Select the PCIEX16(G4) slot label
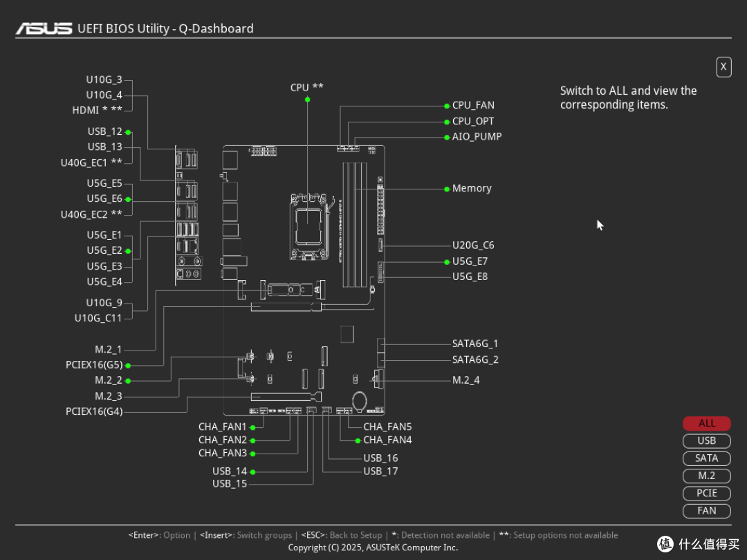The width and height of the screenshot is (747, 560). 94,411
